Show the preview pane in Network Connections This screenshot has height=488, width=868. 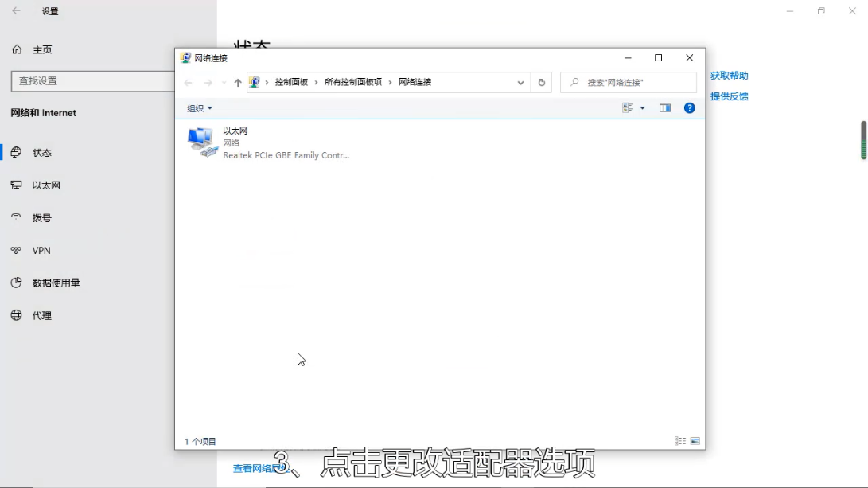665,107
